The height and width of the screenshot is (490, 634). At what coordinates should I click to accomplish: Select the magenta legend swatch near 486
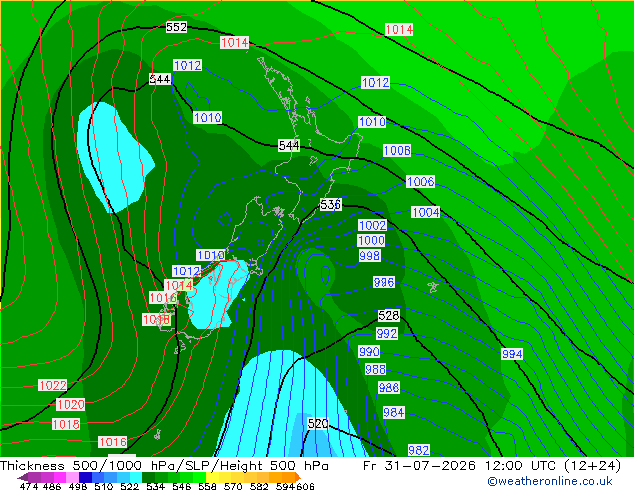[59, 477]
